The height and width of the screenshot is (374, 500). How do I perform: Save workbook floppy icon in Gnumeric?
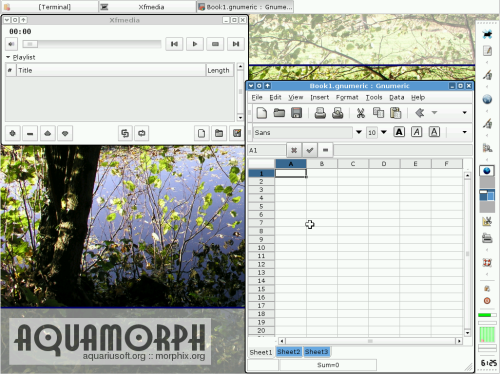296,113
